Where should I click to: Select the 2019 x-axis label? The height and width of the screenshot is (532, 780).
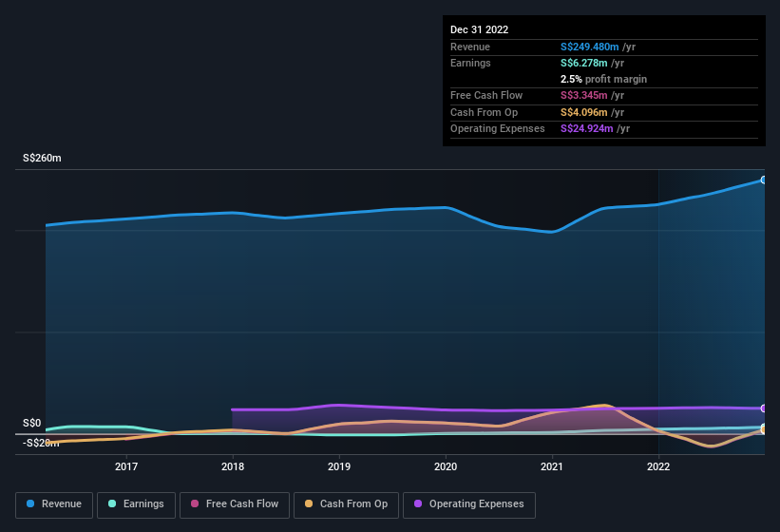339,466
